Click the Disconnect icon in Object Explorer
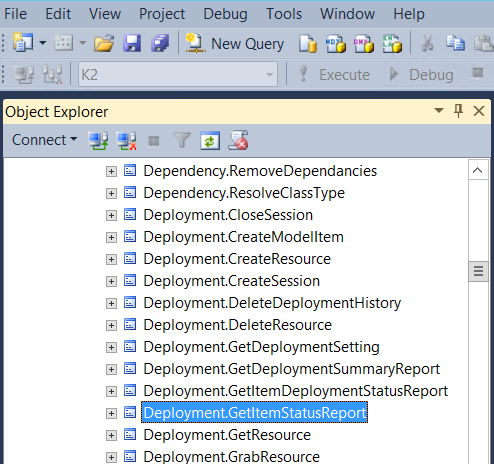 (x=126, y=140)
